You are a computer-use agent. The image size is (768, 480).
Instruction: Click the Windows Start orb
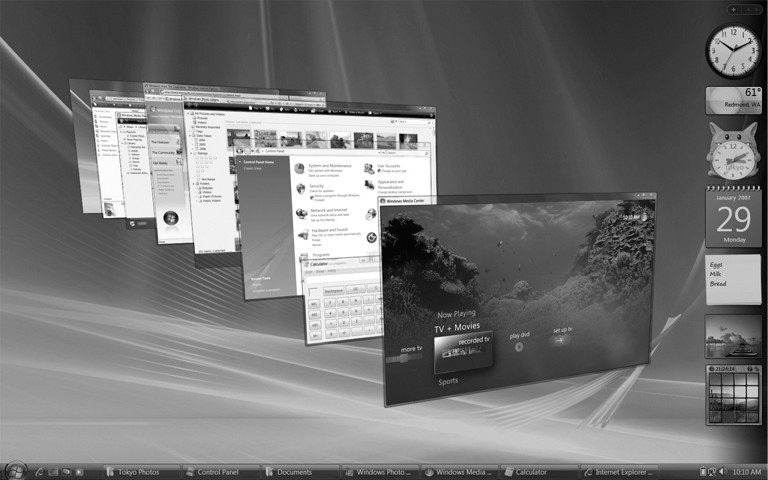(x=15, y=470)
